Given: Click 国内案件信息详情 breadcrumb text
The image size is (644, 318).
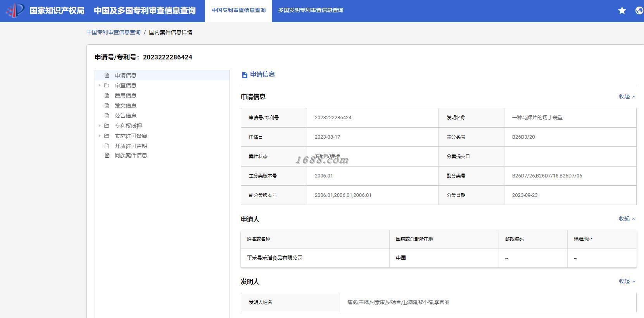Looking at the screenshot, I should point(171,32).
